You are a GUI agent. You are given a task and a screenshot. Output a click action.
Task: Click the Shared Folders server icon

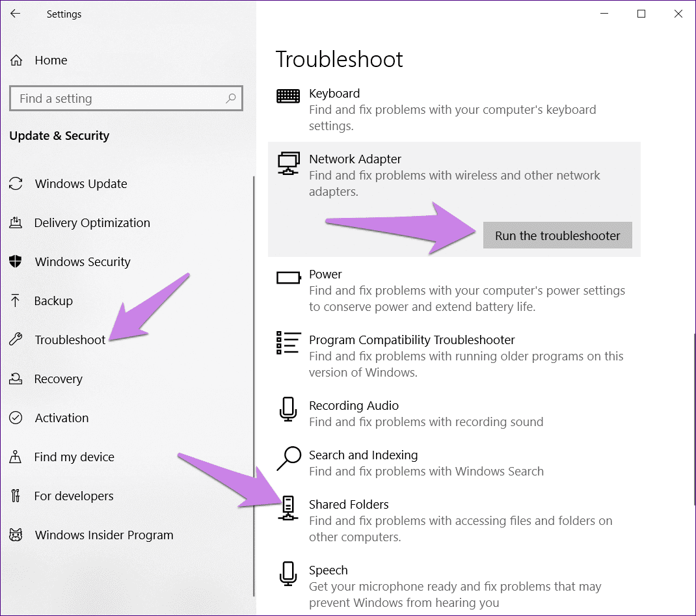point(288,508)
